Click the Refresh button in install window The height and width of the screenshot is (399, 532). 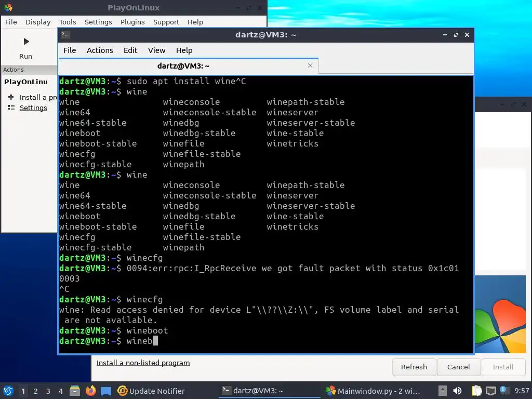414,367
